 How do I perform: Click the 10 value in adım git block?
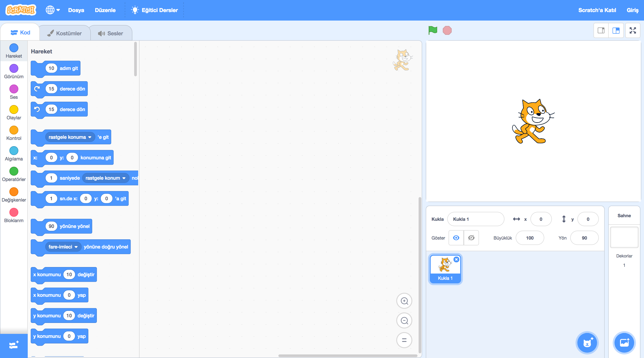point(51,68)
